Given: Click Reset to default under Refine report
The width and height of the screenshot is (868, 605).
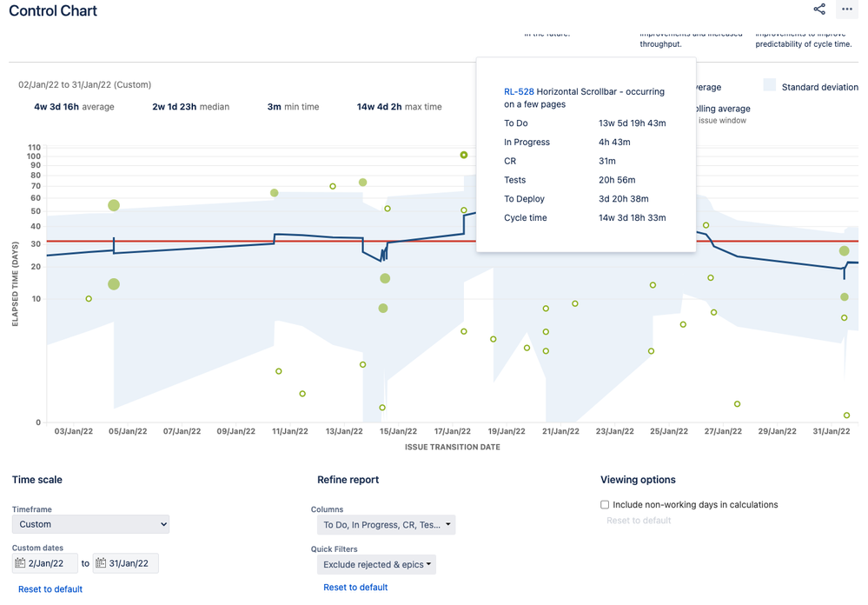Looking at the screenshot, I should (355, 588).
